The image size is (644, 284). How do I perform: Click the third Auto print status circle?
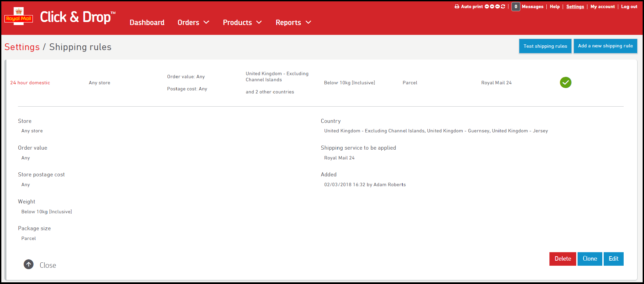(498, 6)
